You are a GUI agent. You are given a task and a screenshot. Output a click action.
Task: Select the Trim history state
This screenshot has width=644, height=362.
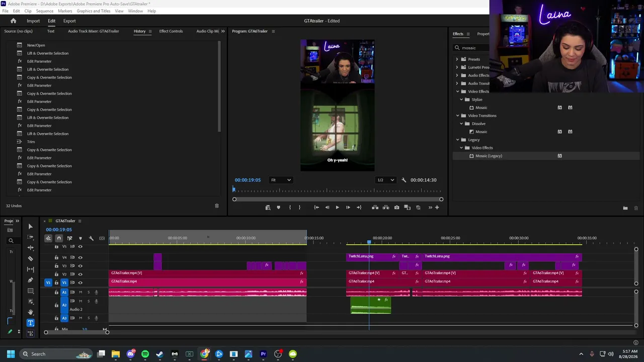31,142
